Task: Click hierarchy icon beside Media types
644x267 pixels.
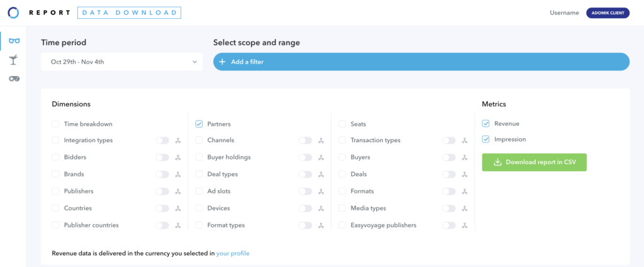Action: (x=465, y=209)
